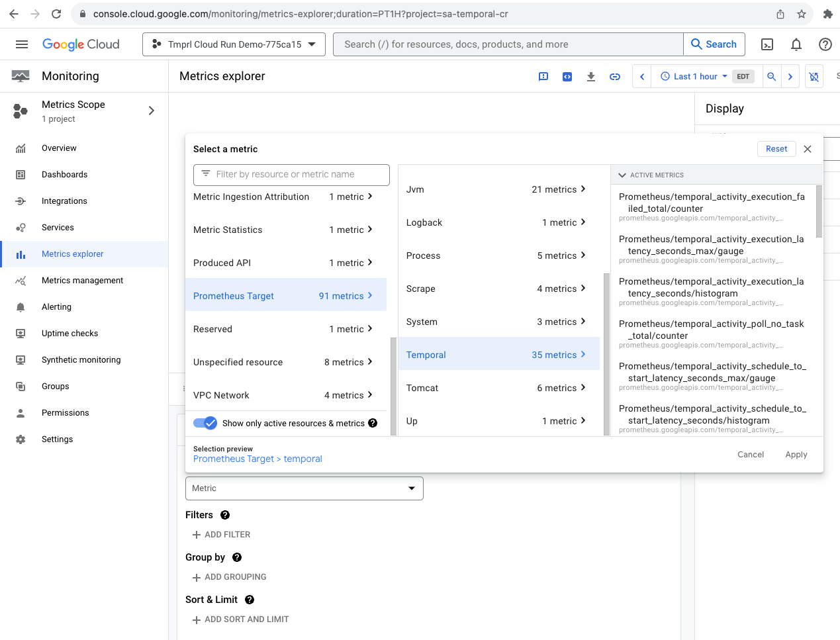The height and width of the screenshot is (640, 840).
Task: Click the browser share icon in address bar
Action: 780,14
